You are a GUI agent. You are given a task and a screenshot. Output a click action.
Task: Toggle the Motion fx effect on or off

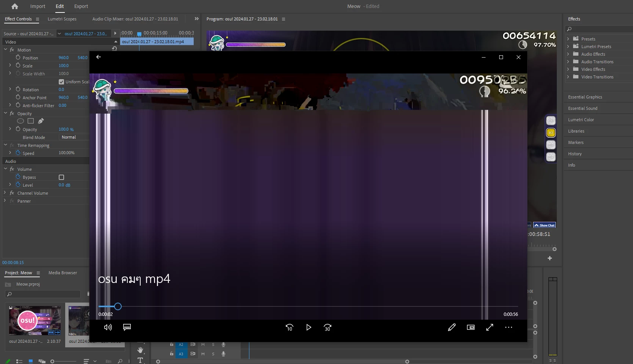(12, 50)
